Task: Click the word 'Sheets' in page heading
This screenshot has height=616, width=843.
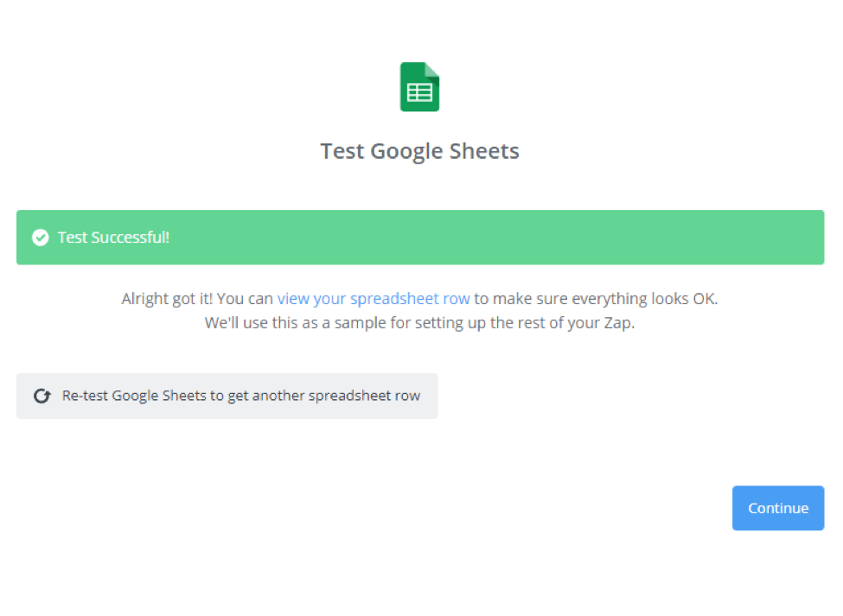Action: coord(484,151)
